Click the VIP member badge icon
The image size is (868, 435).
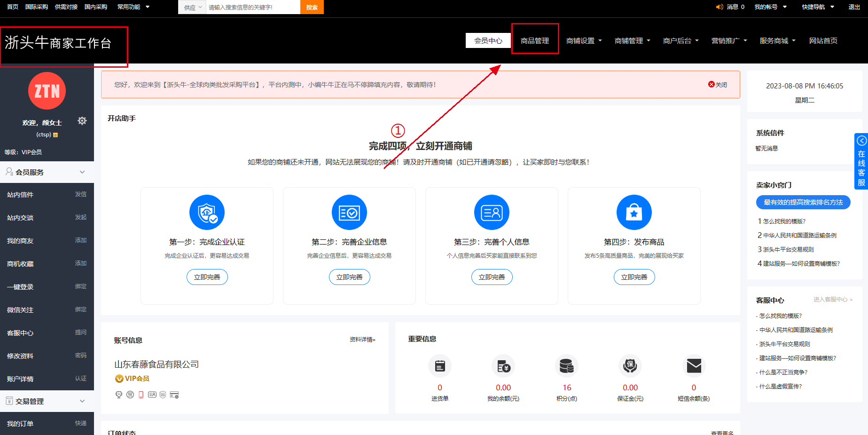119,379
